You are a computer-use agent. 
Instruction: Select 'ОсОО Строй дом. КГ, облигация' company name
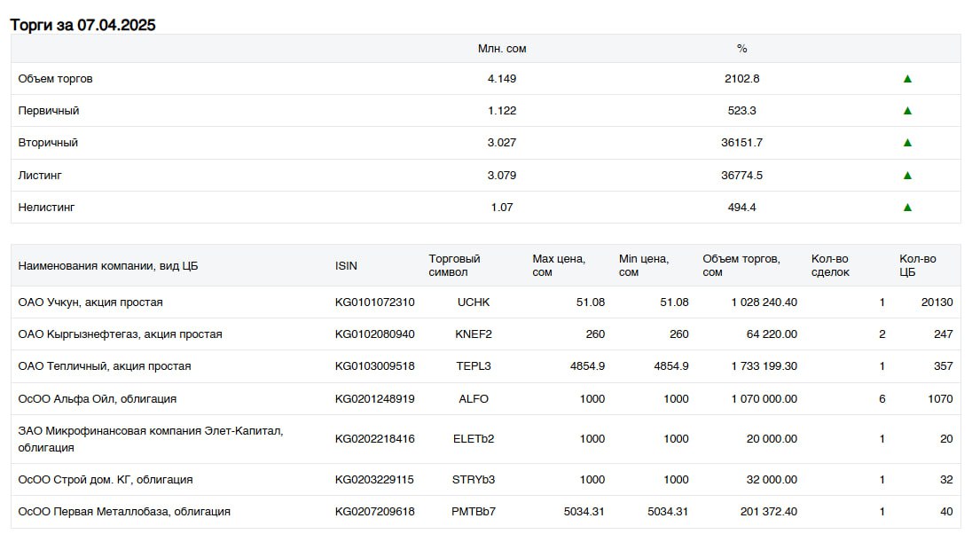(x=106, y=480)
